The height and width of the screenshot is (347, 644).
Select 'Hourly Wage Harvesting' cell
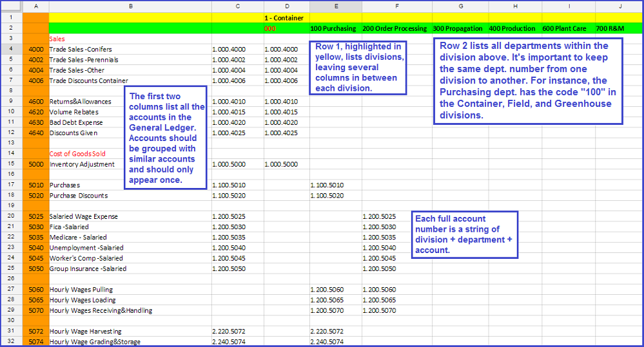[x=130, y=331]
